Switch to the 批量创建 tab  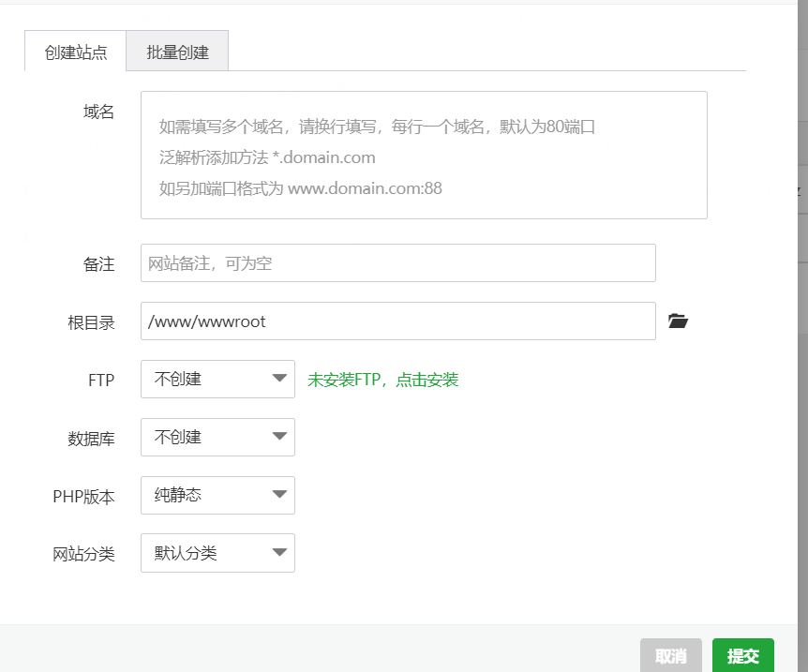tap(177, 52)
